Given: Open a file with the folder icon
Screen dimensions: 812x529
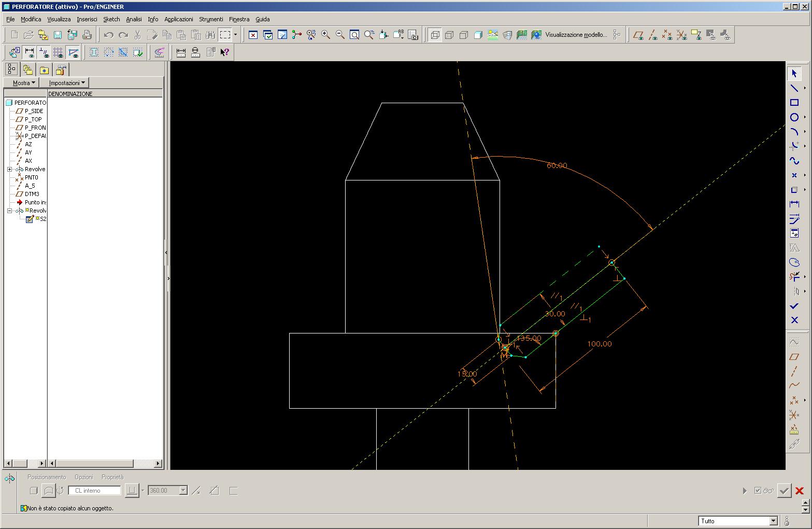Looking at the screenshot, I should click(x=29, y=35).
